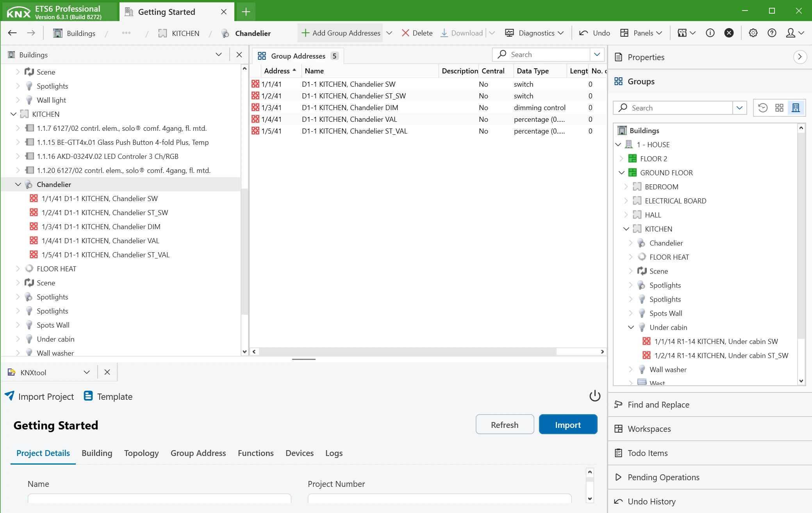Click Undo in the toolbar
The width and height of the screenshot is (812, 513).
[x=594, y=33]
